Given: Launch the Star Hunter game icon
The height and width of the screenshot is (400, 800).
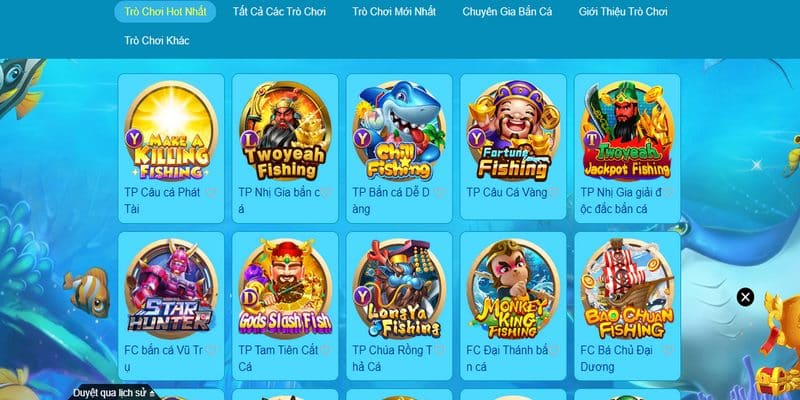Looking at the screenshot, I should point(171,289).
